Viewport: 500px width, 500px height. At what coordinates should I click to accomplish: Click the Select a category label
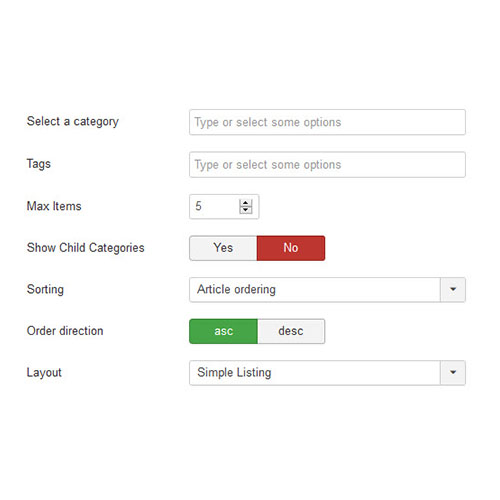point(73,122)
